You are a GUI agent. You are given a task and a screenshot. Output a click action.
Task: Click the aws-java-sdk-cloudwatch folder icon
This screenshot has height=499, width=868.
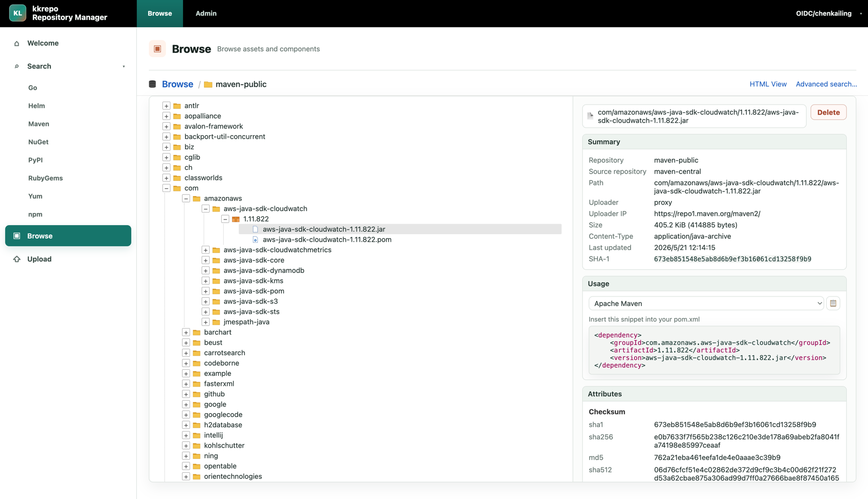[x=216, y=209]
